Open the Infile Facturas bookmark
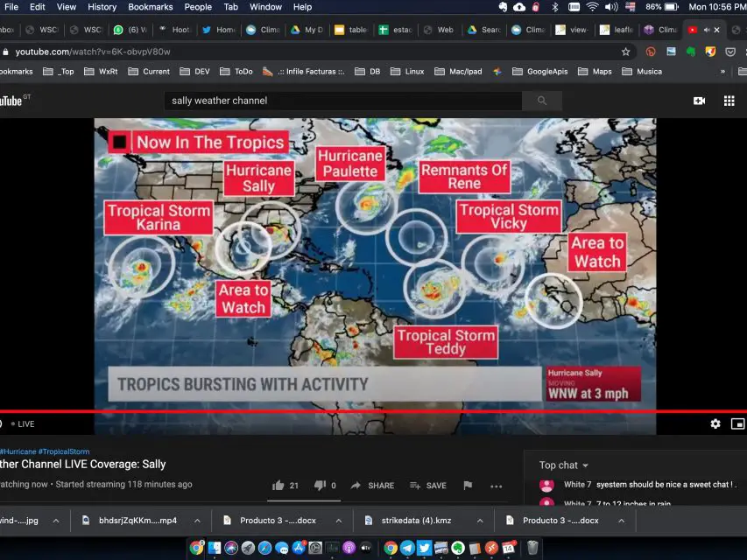Screen dimensions: 747x560 click(x=304, y=72)
